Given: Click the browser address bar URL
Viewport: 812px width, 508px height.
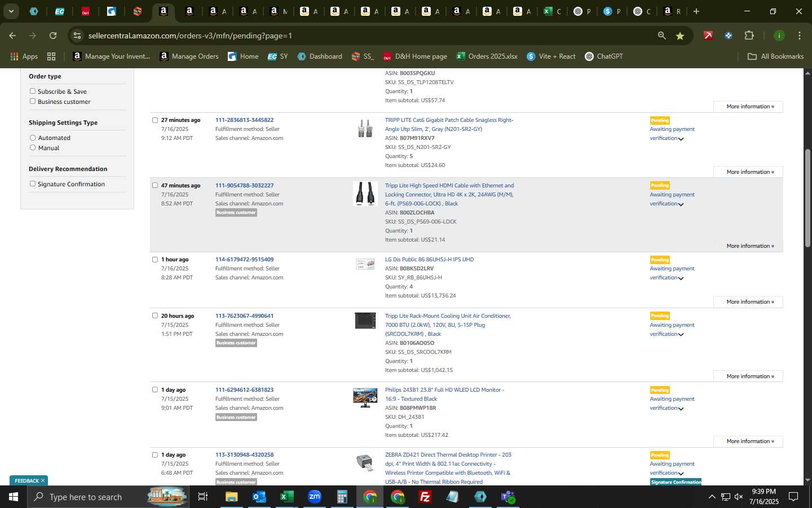Looking at the screenshot, I should pyautogui.click(x=190, y=36).
